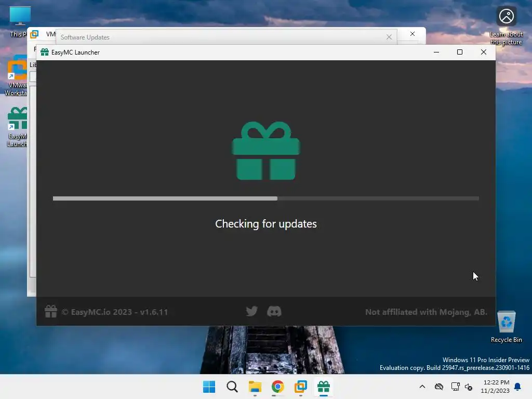This screenshot has width=532, height=399.
Task: Click EasyMC Launcher taskbar icon
Action: pos(324,387)
